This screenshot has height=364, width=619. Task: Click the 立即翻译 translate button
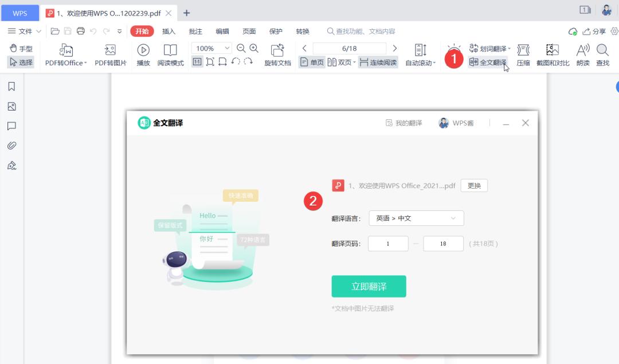point(369,286)
